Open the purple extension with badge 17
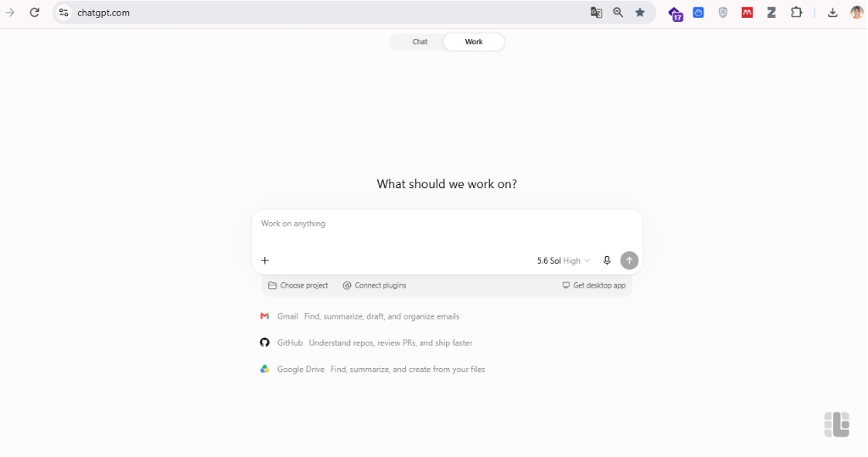 coord(676,14)
